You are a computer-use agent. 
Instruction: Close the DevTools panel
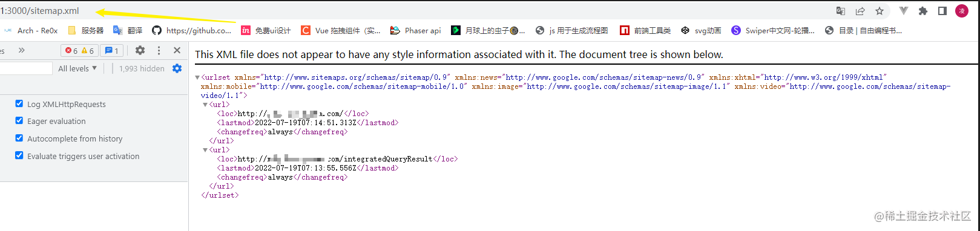pos(177,50)
